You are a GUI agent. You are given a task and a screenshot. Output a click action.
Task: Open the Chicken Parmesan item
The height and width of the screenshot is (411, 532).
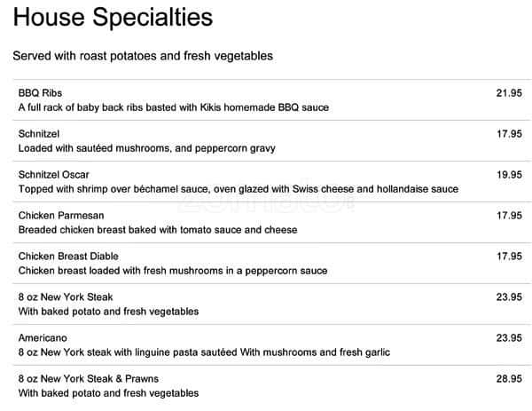[59, 216]
